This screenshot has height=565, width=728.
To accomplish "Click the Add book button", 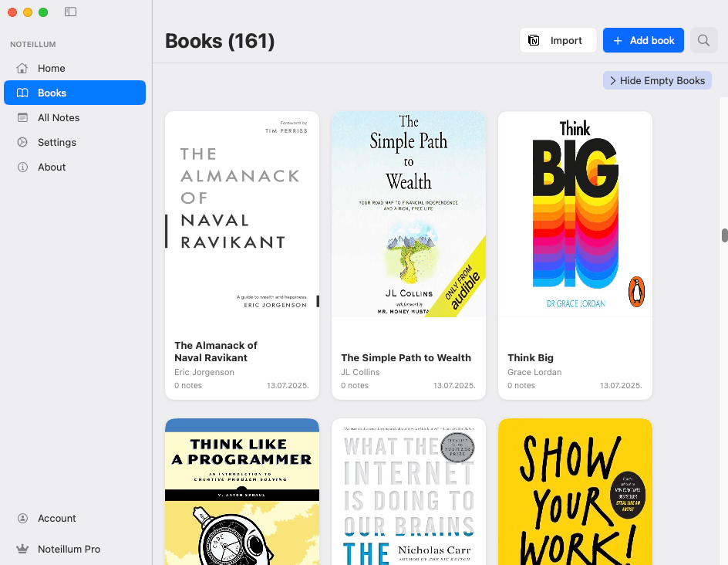I will tap(643, 40).
